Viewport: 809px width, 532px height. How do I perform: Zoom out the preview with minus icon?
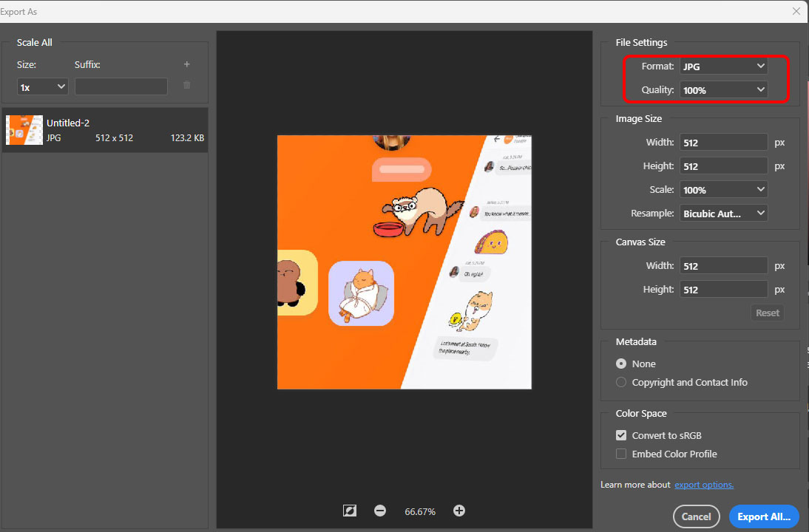pyautogui.click(x=380, y=511)
